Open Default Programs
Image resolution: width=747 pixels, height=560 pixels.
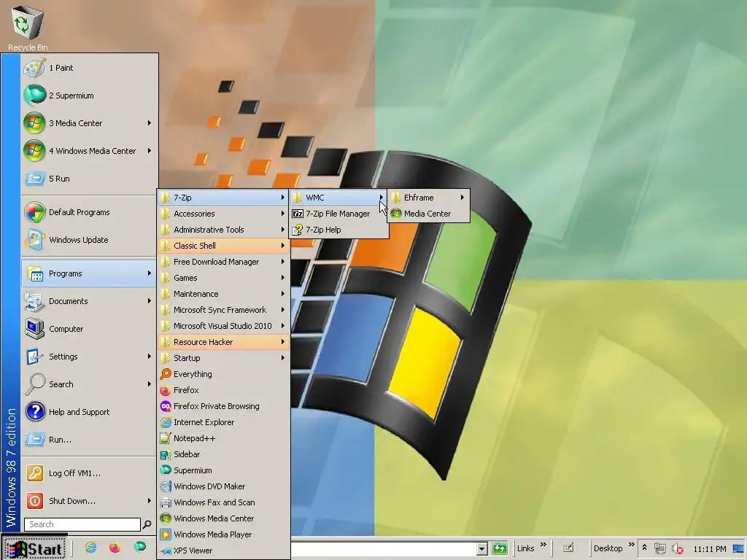pyautogui.click(x=89, y=212)
